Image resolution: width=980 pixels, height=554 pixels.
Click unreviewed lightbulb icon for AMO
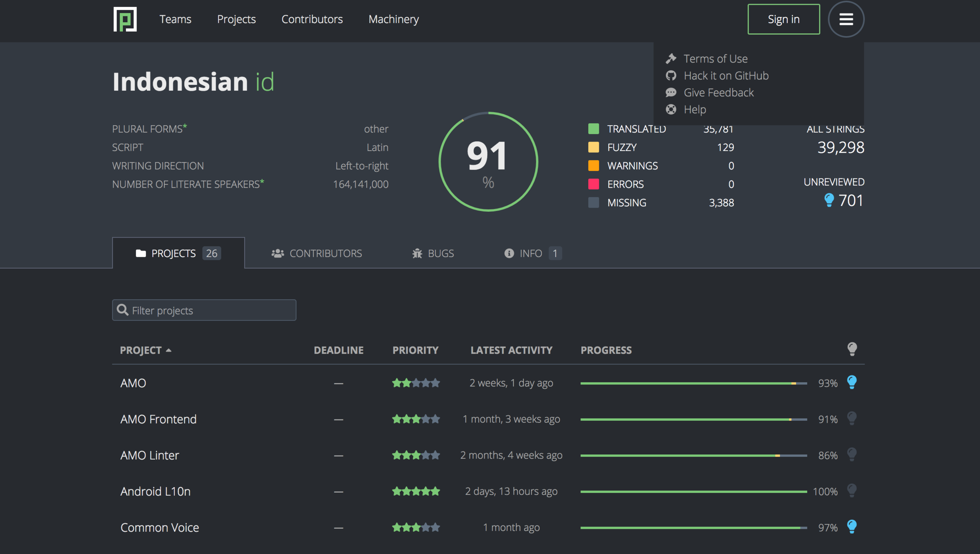[852, 382]
